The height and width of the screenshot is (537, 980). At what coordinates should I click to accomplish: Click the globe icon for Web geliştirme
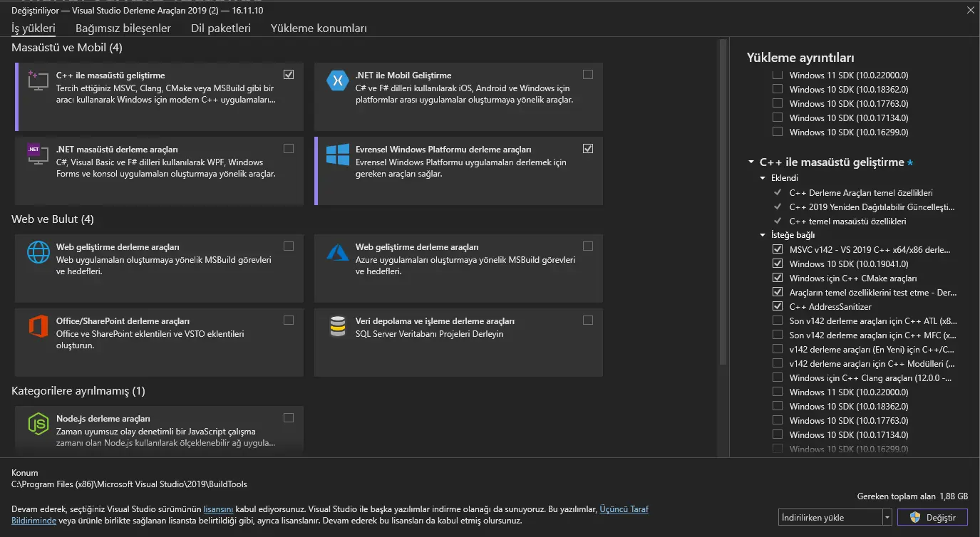tap(38, 252)
